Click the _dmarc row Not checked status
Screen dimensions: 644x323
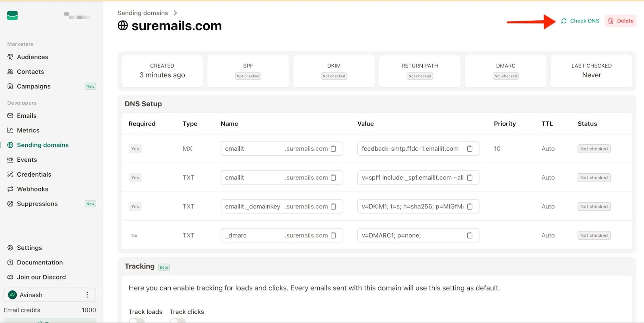pos(594,236)
